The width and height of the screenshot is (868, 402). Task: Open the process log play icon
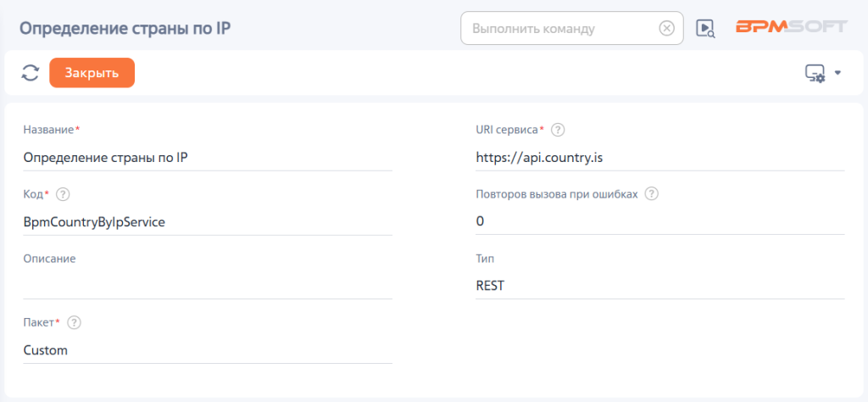705,28
